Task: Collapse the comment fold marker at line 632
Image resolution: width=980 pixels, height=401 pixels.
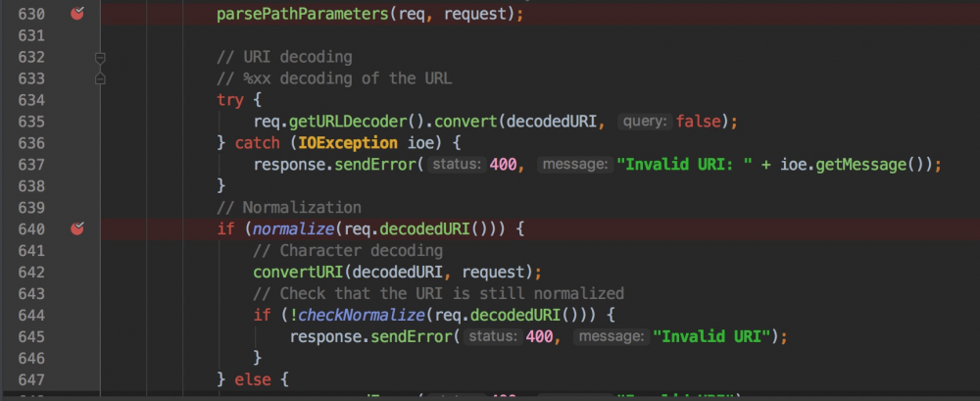Action: [x=100, y=58]
